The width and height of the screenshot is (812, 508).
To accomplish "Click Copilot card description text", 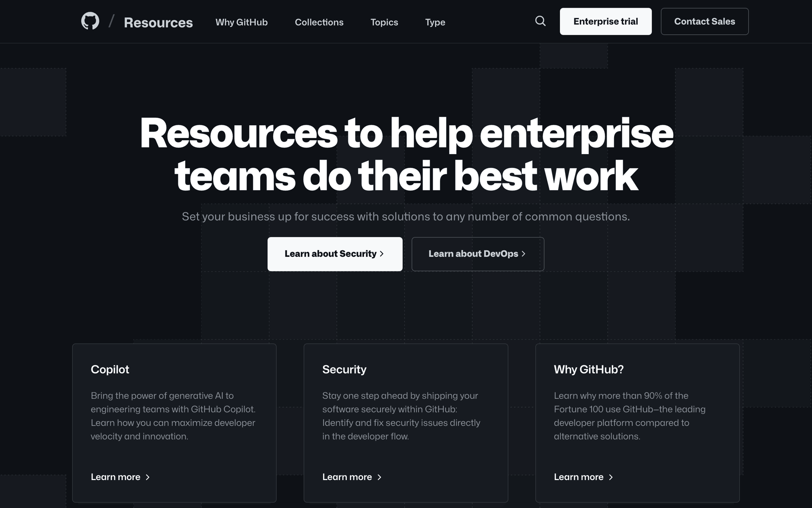I will [173, 416].
